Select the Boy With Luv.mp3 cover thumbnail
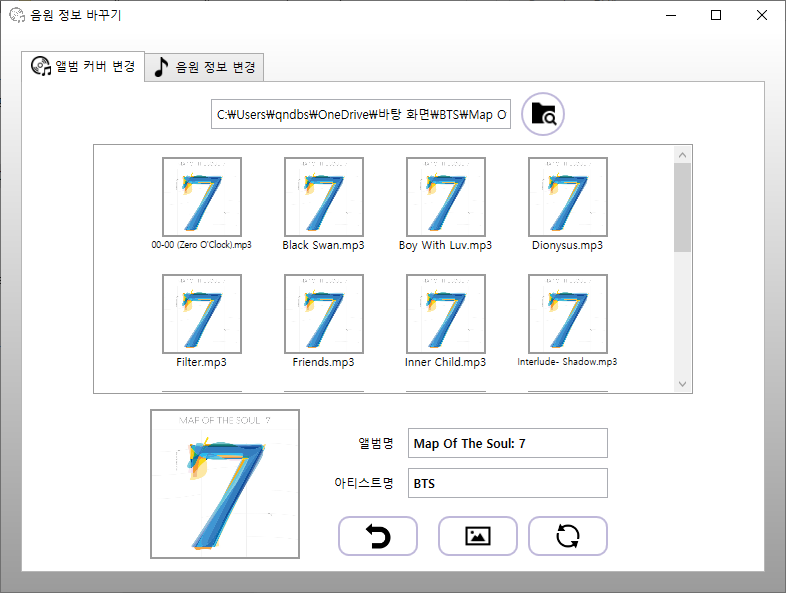Screen dimensions: 786x593 446,196
